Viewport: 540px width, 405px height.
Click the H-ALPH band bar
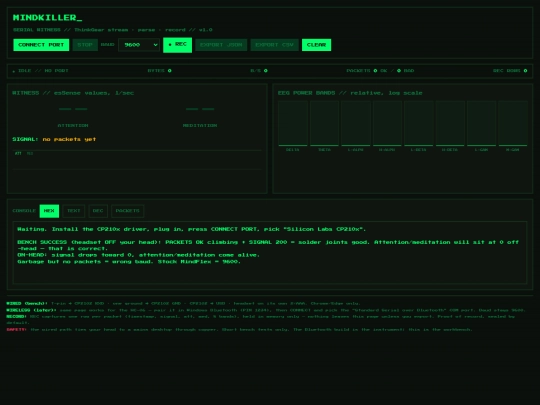[x=387, y=123]
